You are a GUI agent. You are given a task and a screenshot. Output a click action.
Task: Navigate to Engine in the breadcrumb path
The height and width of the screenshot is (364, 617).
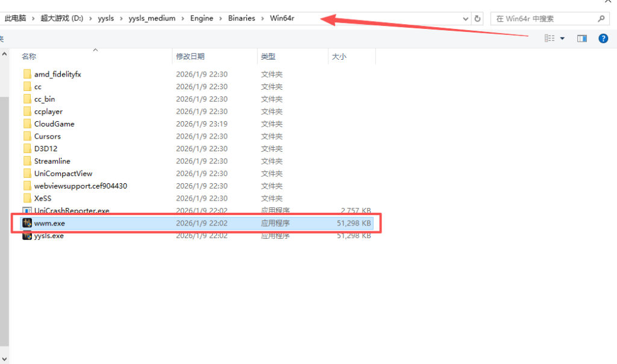pos(202,19)
